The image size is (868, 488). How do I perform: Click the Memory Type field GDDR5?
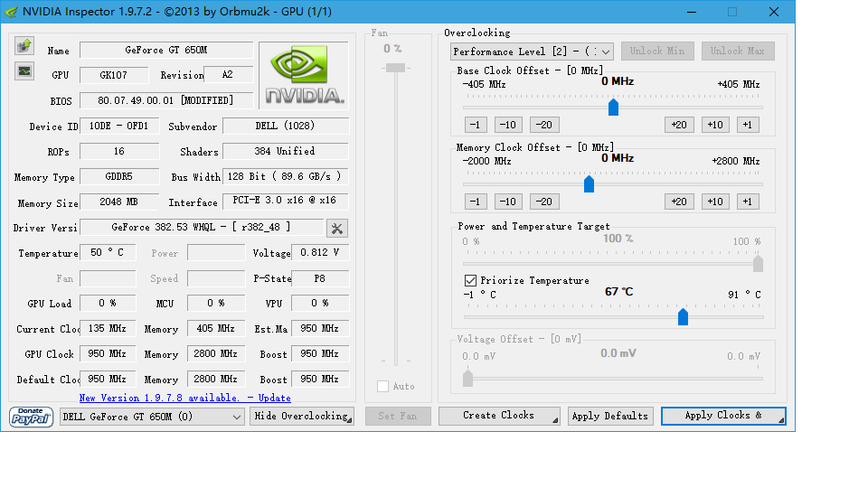click(119, 176)
